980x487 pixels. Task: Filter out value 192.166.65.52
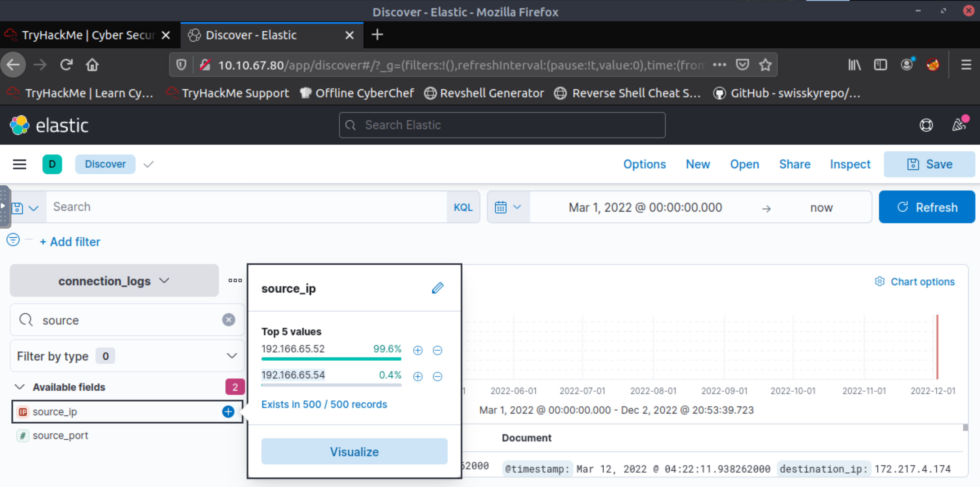point(438,350)
